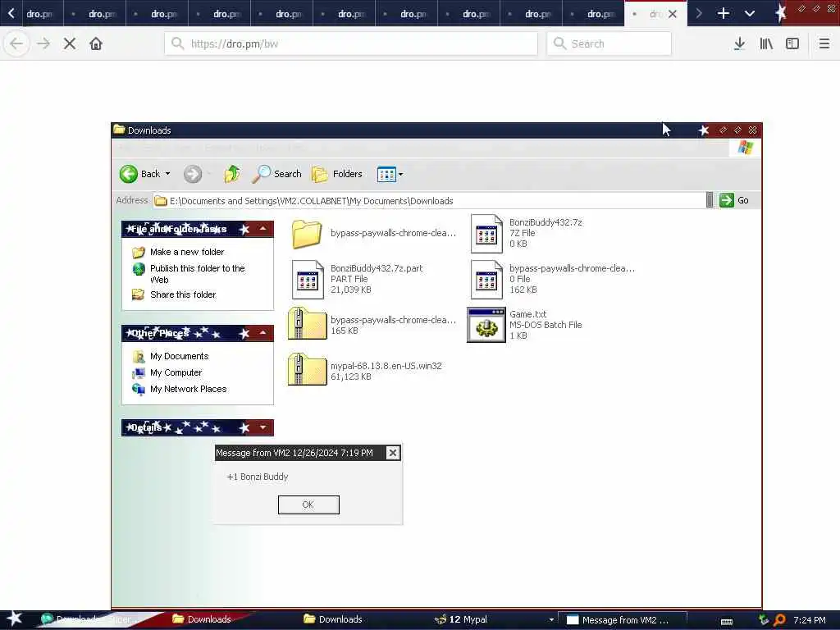The width and height of the screenshot is (840, 630).
Task: Open My Documents link
Action: click(179, 356)
